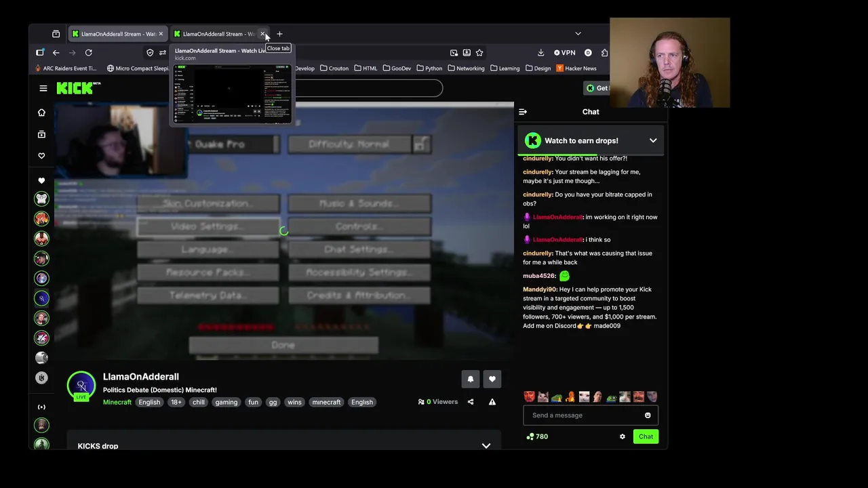
Task: Open Micro Compact Sleepi bookmark
Action: tap(138, 68)
